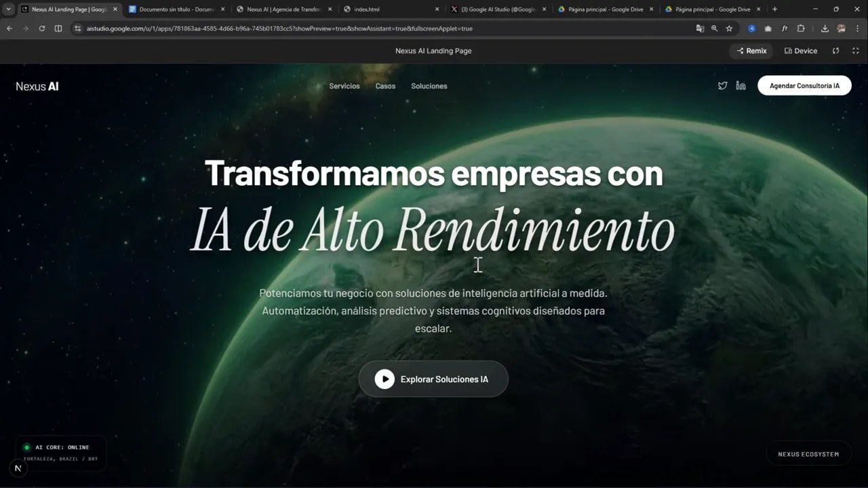Open the Casos nav link

(385, 86)
